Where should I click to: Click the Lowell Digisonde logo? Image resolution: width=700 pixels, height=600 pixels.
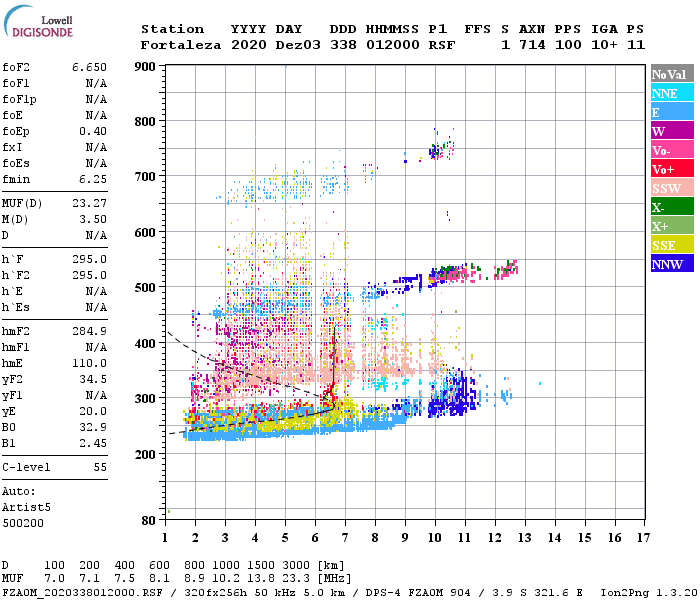38,21
